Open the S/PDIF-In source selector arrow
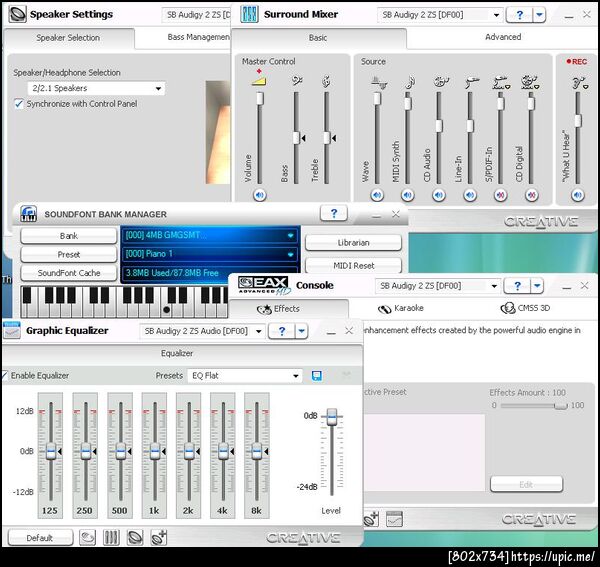 (x=508, y=87)
